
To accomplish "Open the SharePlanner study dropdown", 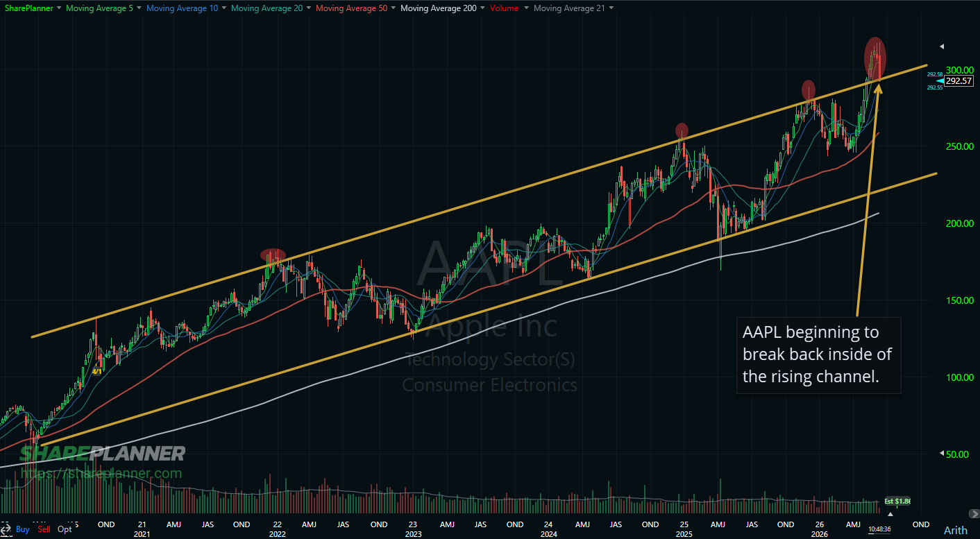I will pyautogui.click(x=58, y=8).
